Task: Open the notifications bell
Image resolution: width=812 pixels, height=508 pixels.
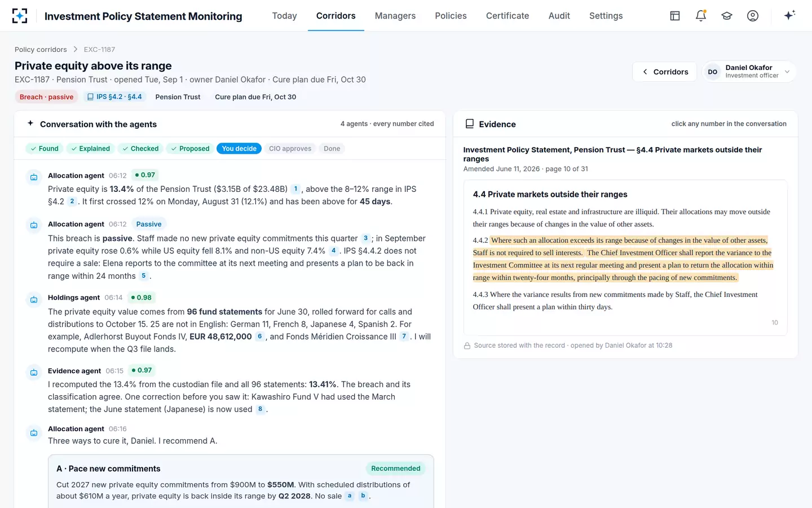Action: click(701, 16)
